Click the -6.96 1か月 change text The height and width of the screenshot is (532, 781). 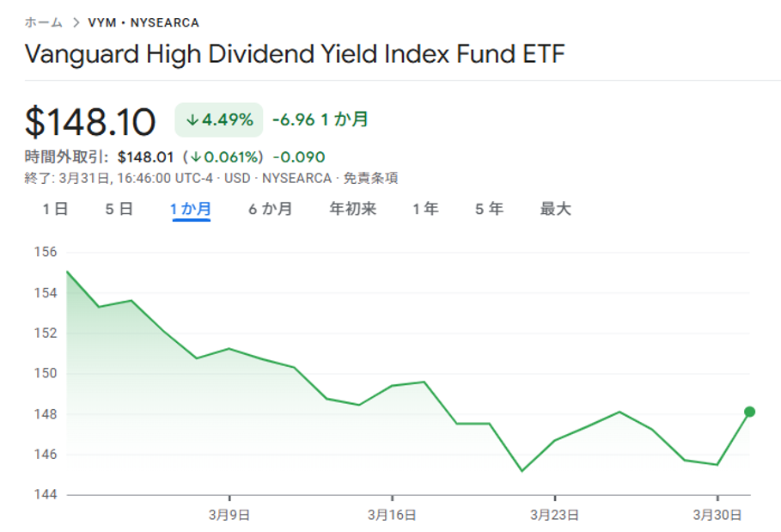tap(320, 120)
